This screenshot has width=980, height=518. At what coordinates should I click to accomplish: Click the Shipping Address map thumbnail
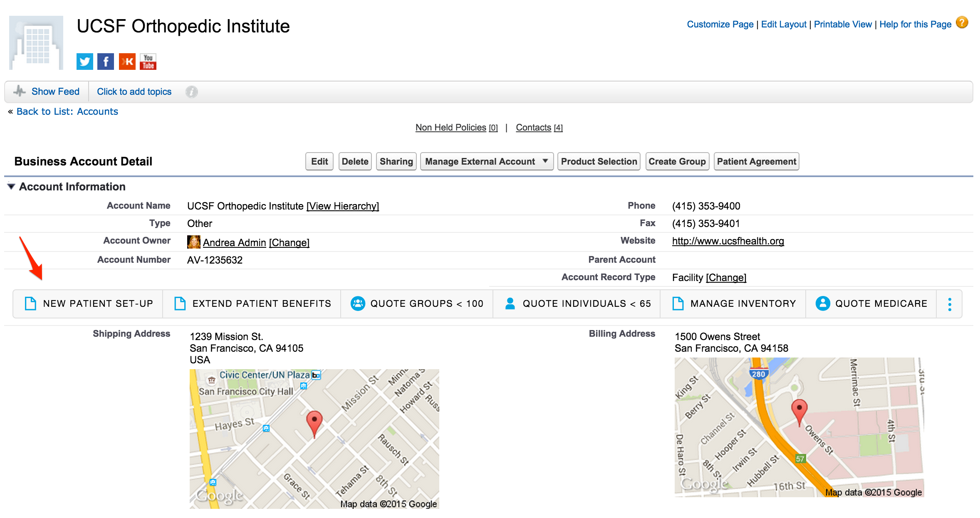[x=314, y=439]
